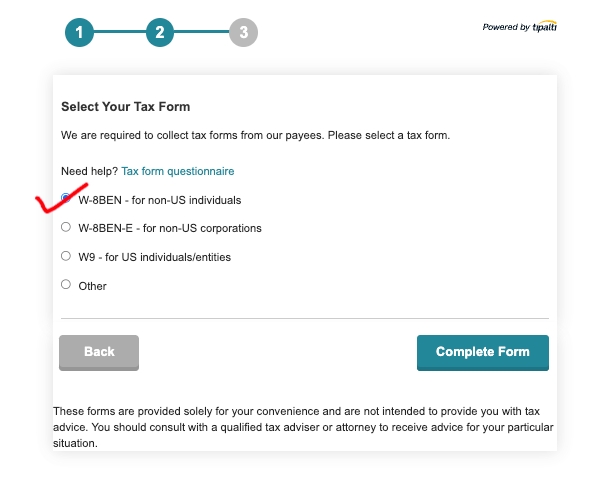Screen dimensions: 603x480
Task: Click 'W9 - for US individuals/entities' label
Action: click(x=155, y=257)
